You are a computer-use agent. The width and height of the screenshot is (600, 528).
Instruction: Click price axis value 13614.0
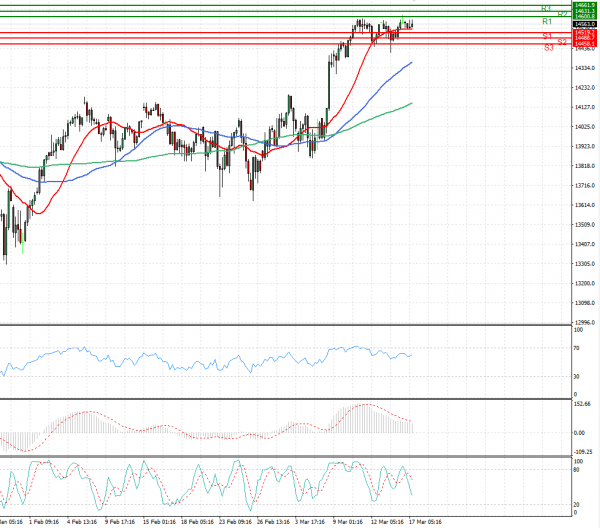tap(585, 205)
